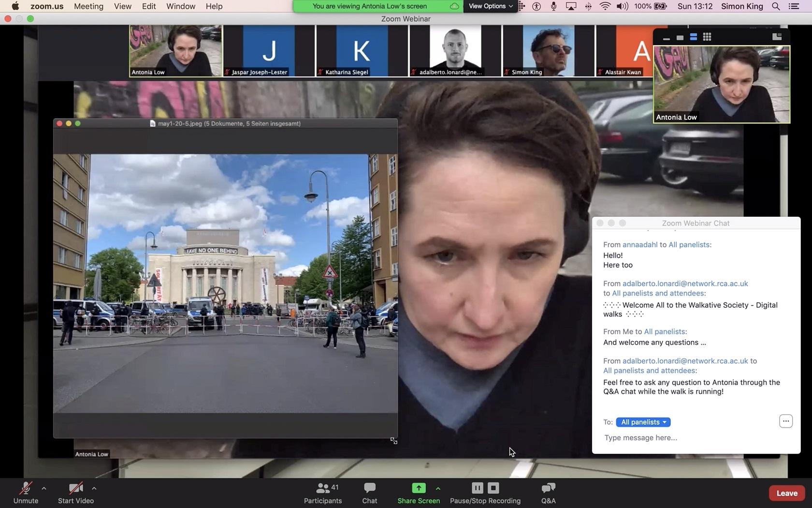Screen dimensions: 812x508
Task: Open the Chat panel icon
Action: [x=369, y=493]
